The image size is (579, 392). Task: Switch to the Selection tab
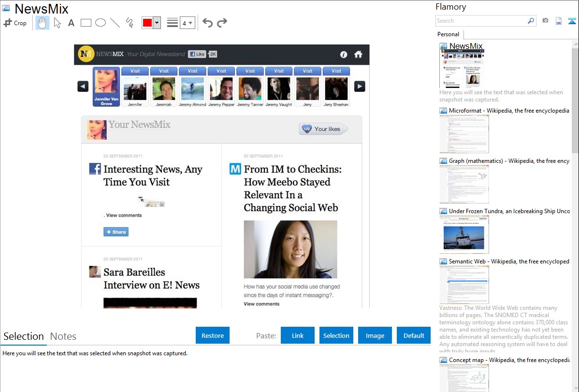click(x=24, y=336)
